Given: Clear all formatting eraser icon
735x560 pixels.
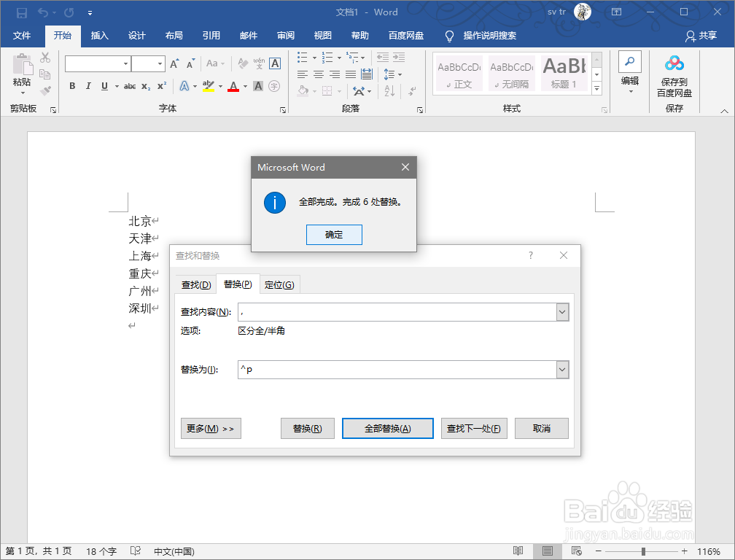Looking at the screenshot, I should point(243,63).
